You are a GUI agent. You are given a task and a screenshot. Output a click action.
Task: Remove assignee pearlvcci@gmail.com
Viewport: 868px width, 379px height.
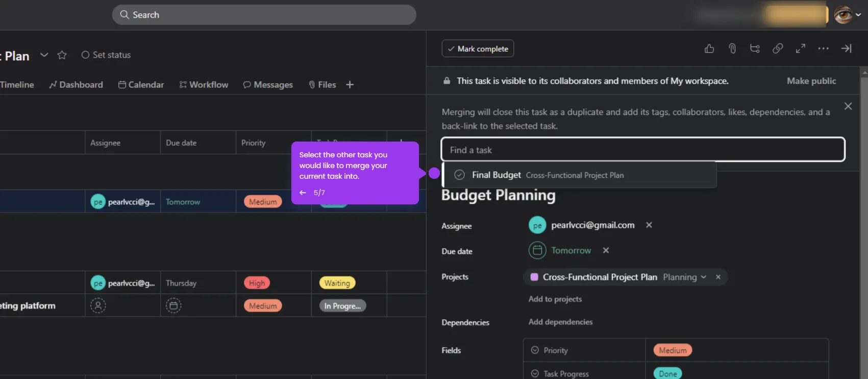(x=649, y=225)
